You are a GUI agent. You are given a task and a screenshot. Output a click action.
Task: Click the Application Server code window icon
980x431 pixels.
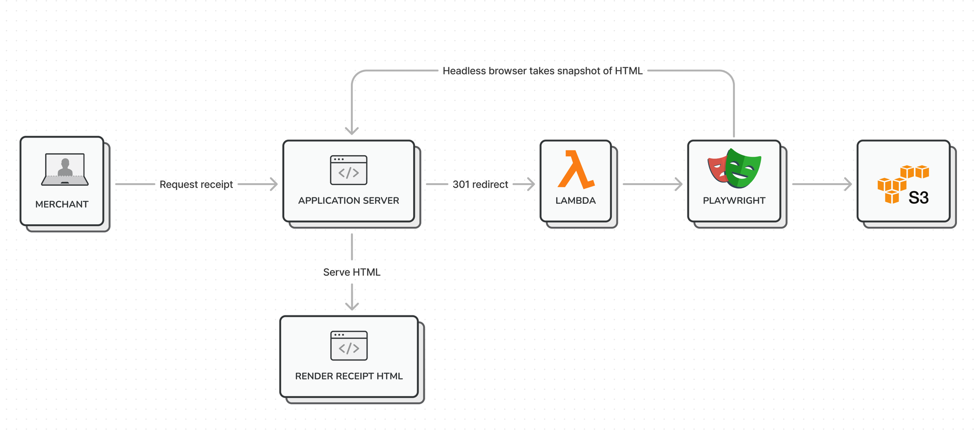[x=348, y=170]
